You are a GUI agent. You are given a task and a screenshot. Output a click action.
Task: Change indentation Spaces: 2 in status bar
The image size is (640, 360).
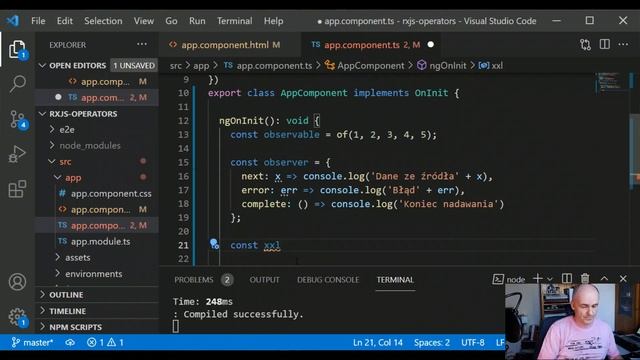pos(432,342)
